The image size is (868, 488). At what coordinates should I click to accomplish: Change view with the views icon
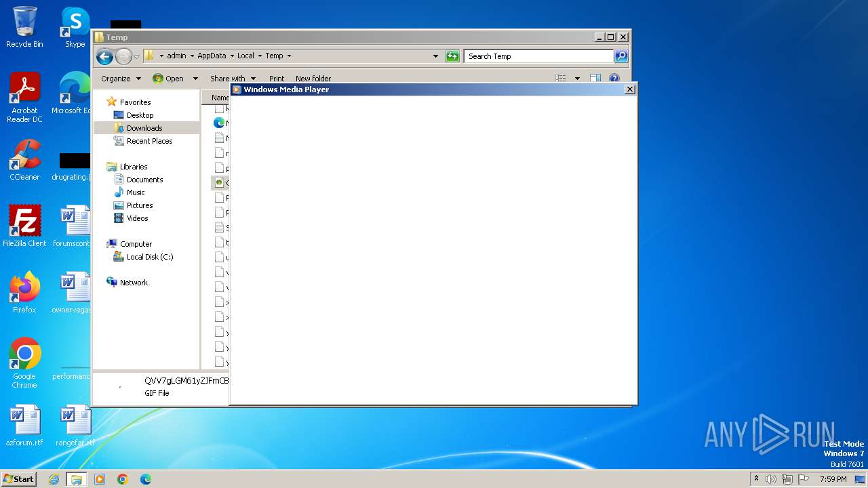[x=561, y=79]
